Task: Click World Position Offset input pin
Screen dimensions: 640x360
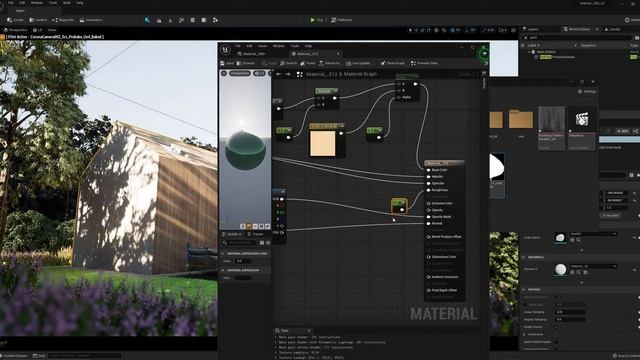Action: click(429, 237)
